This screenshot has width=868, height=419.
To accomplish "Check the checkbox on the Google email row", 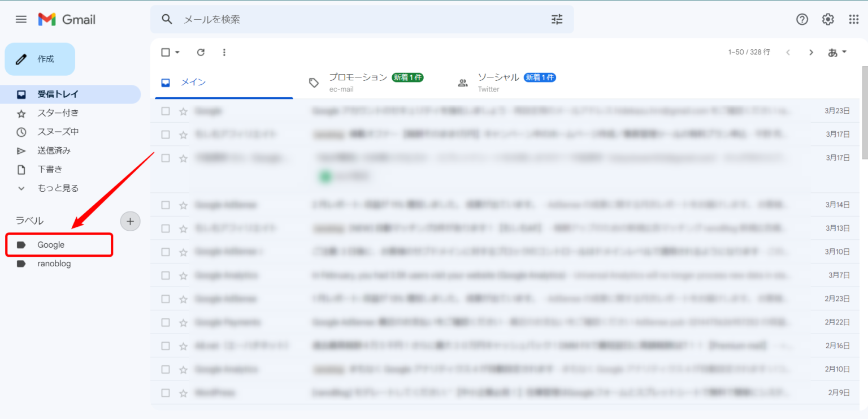I will [166, 111].
